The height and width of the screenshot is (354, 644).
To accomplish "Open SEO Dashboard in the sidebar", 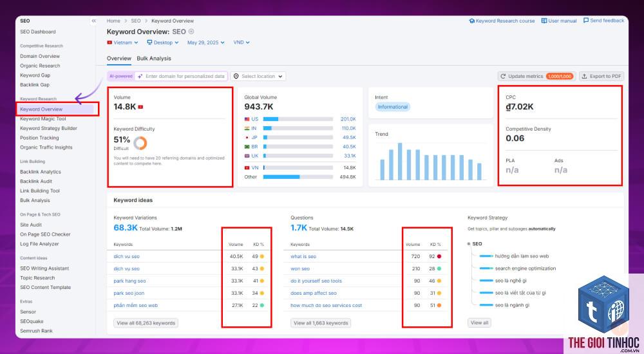I will (x=38, y=32).
